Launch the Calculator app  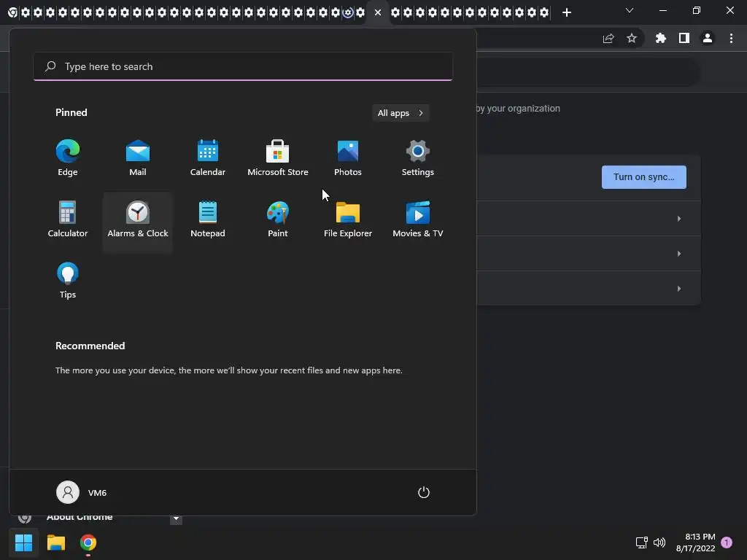pyautogui.click(x=68, y=220)
